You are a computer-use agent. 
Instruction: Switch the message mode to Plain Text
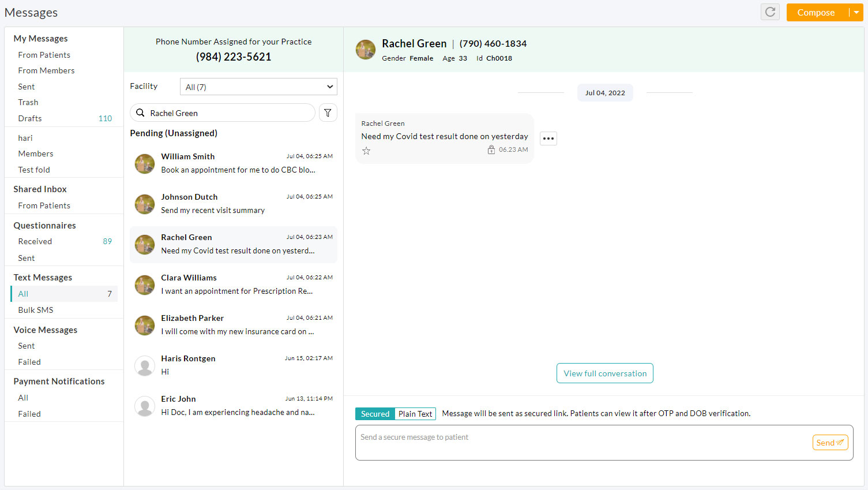pyautogui.click(x=415, y=413)
